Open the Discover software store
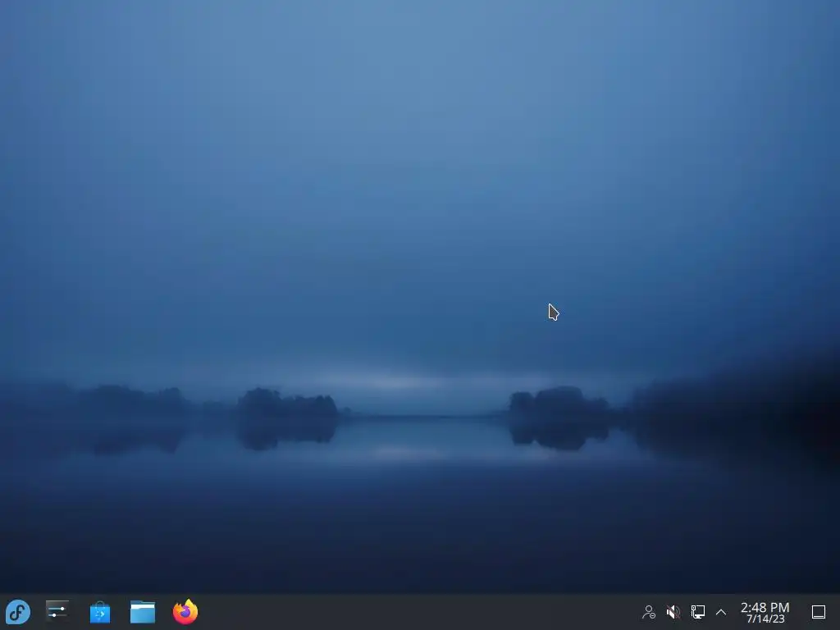Screen dimensions: 840x630 tap(100, 612)
